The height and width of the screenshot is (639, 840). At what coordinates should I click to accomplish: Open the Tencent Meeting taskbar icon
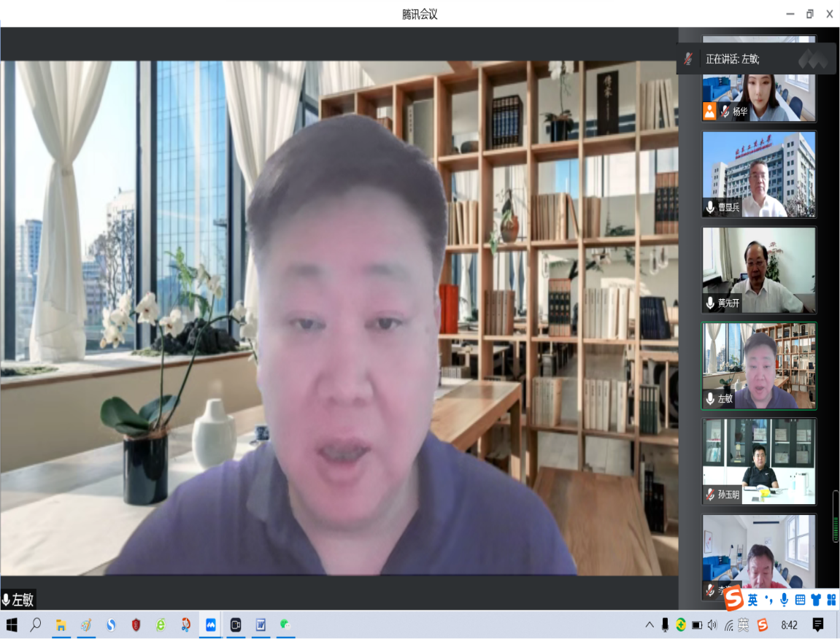(x=209, y=625)
